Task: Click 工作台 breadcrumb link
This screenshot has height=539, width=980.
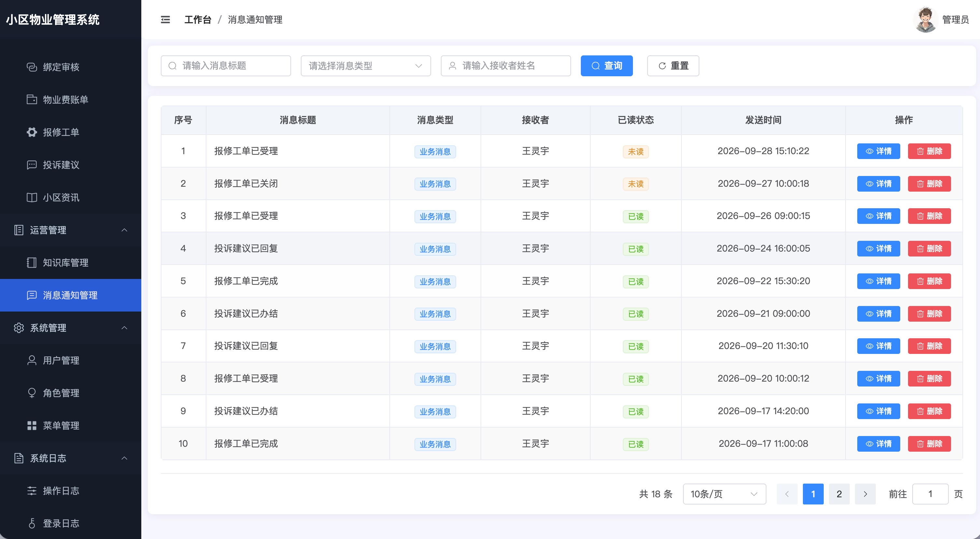Action: tap(197, 20)
